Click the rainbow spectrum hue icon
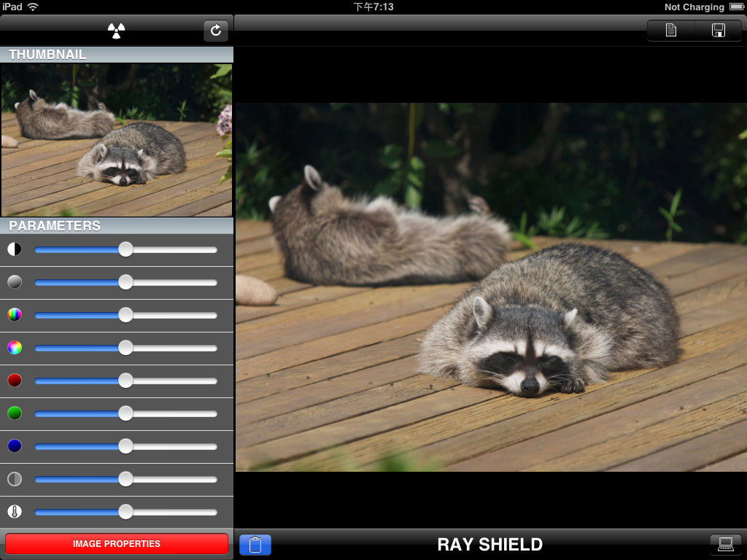The height and width of the screenshot is (560, 747). [15, 315]
